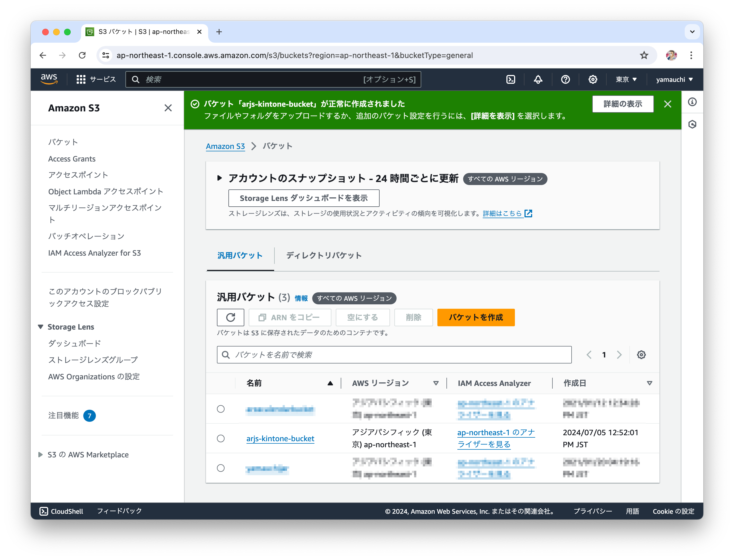Close the Amazon S3 side navigation
The height and width of the screenshot is (560, 734).
click(x=168, y=108)
